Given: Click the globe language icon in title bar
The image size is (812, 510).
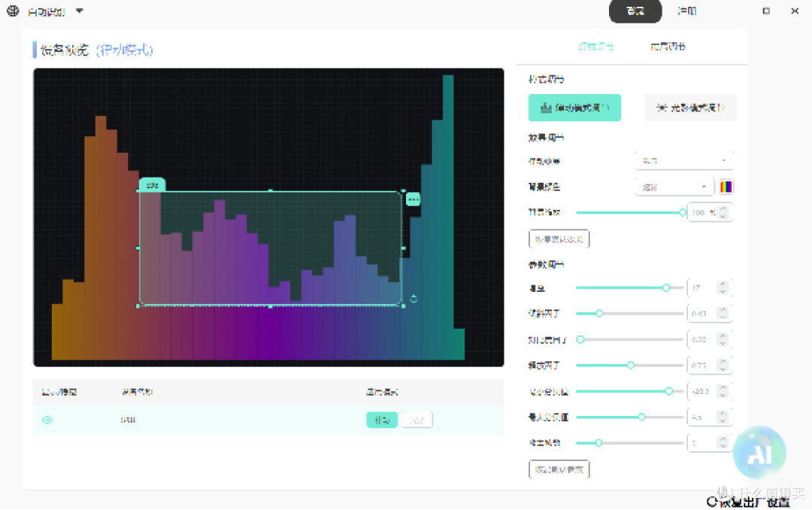Looking at the screenshot, I should click(x=13, y=11).
